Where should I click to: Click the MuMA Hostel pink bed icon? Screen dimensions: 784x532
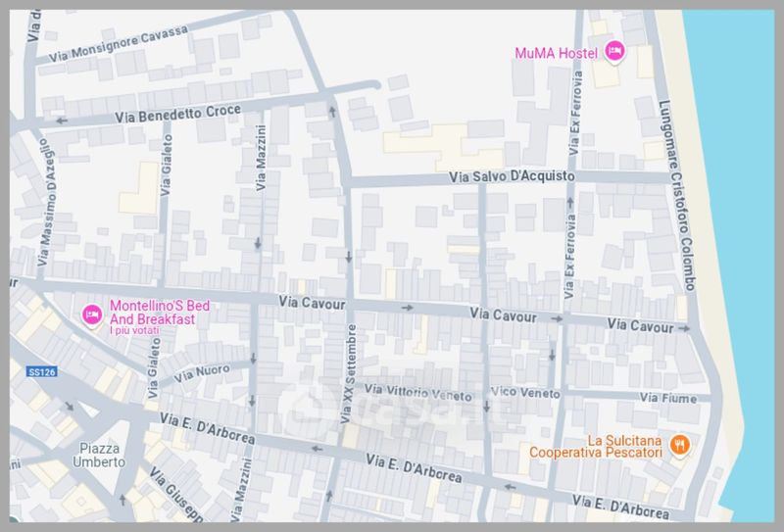pos(614,52)
